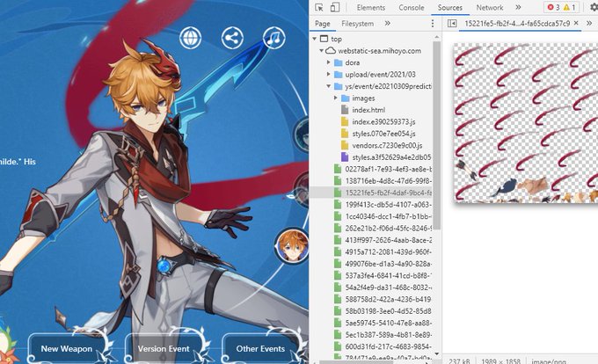
Task: Click the file tree vertical scrollbar thumb
Action: [x=437, y=135]
